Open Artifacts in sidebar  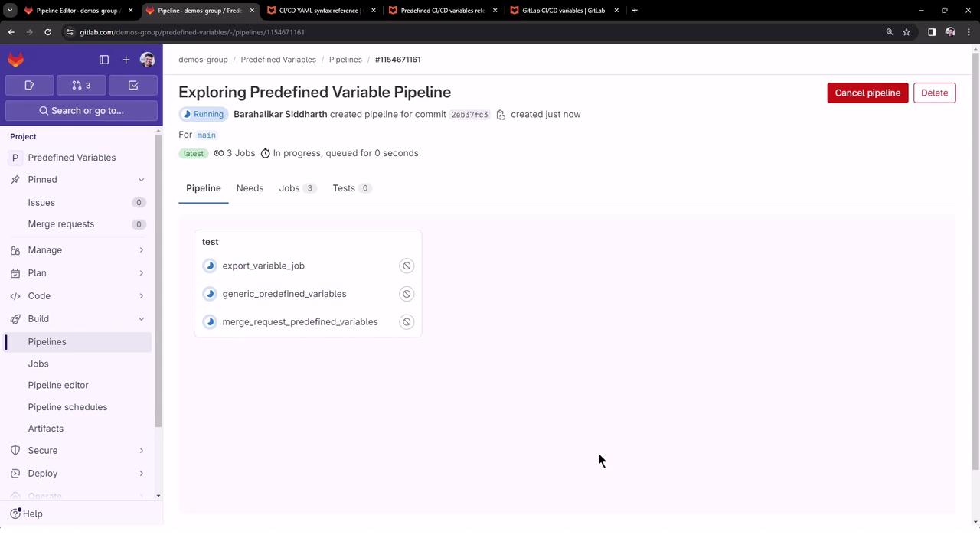46,429
